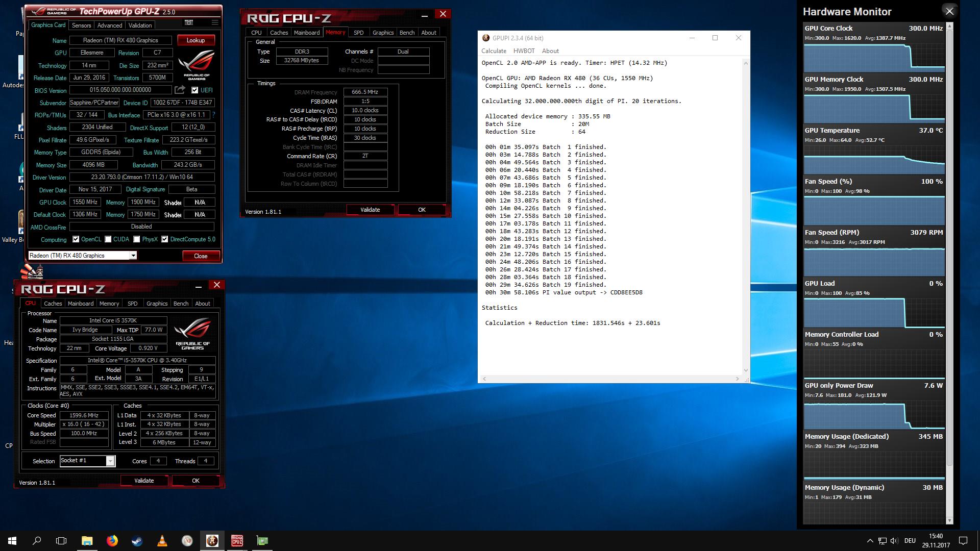Screen dimensions: 980x551
Task: Minimize the CPU-Z CPU window
Action: 199,286
